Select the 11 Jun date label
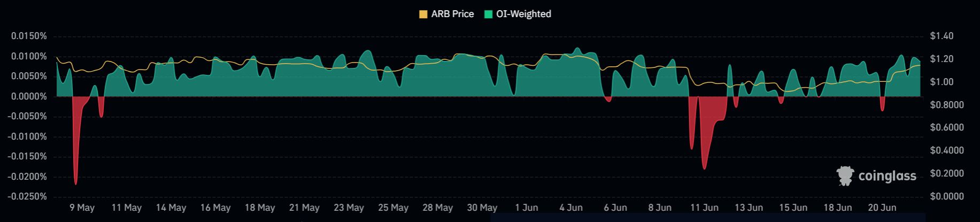980x222 pixels. (704, 208)
